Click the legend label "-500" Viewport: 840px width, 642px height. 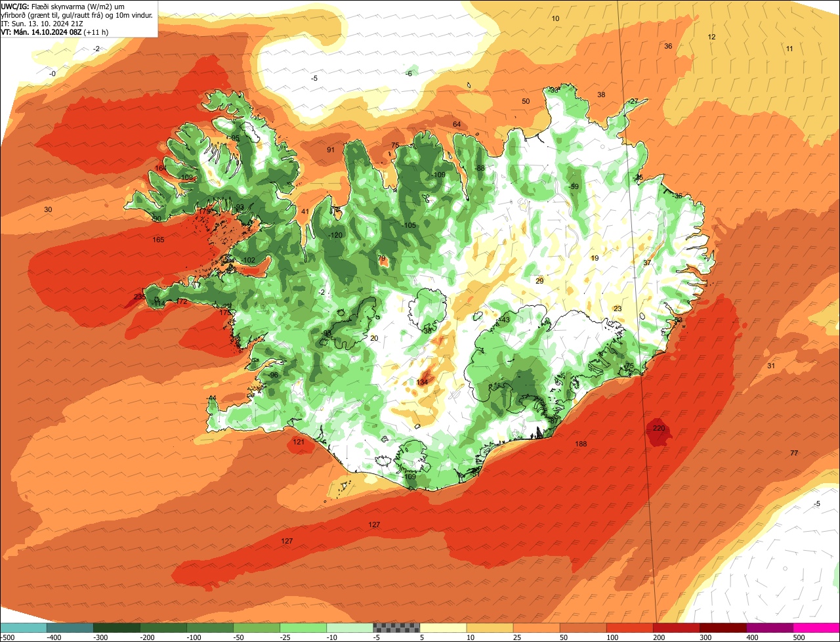(8, 637)
